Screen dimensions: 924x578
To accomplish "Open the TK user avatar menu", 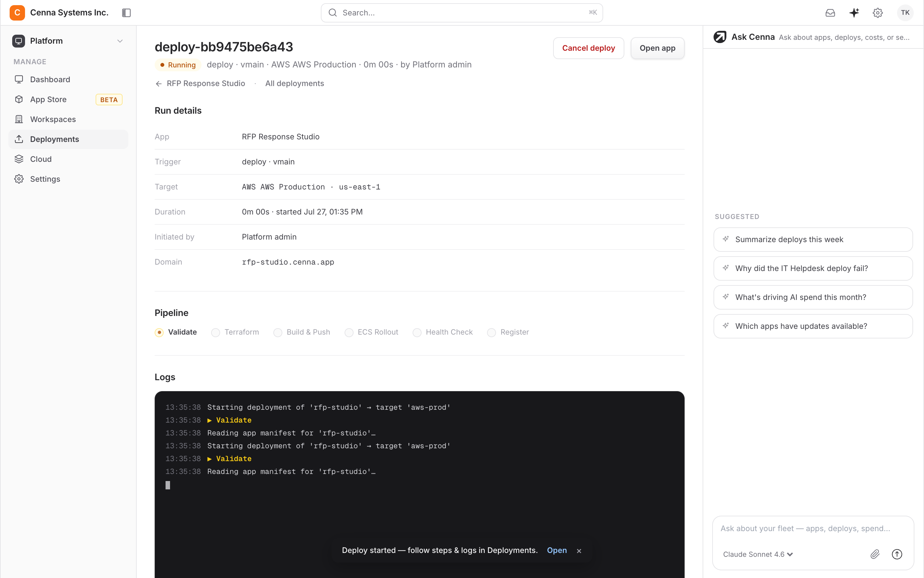I will [905, 13].
